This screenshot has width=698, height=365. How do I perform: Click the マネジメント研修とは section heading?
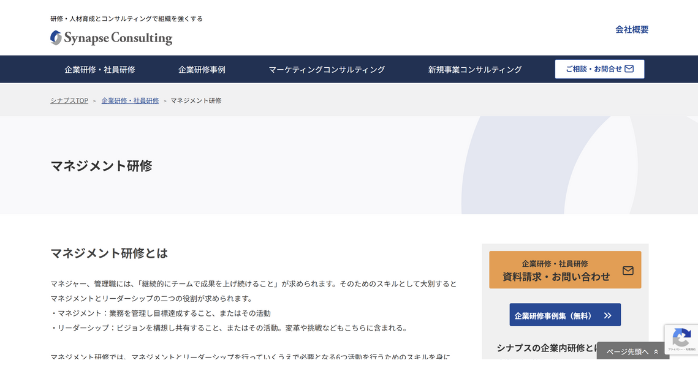[x=109, y=253]
